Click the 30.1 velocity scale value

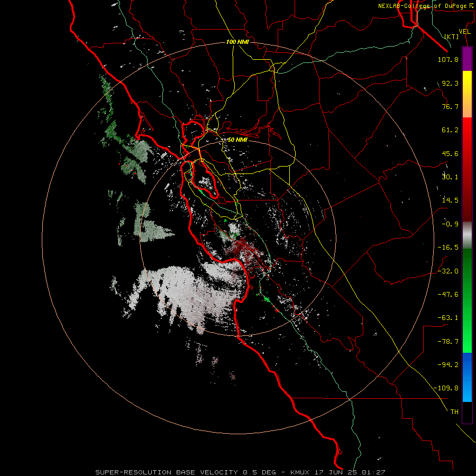tap(450, 177)
